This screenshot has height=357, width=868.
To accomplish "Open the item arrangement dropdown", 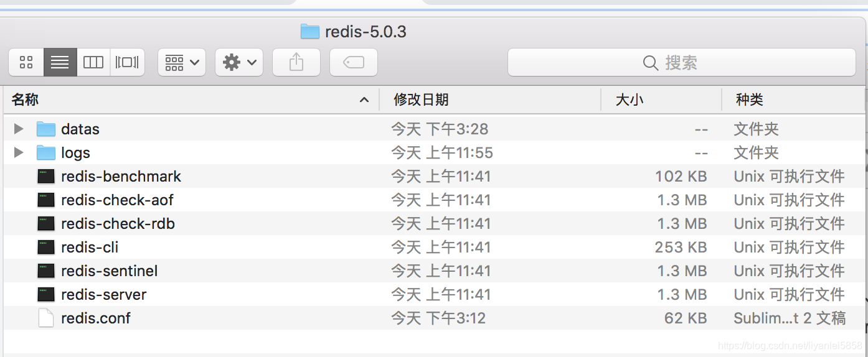I will pos(182,62).
